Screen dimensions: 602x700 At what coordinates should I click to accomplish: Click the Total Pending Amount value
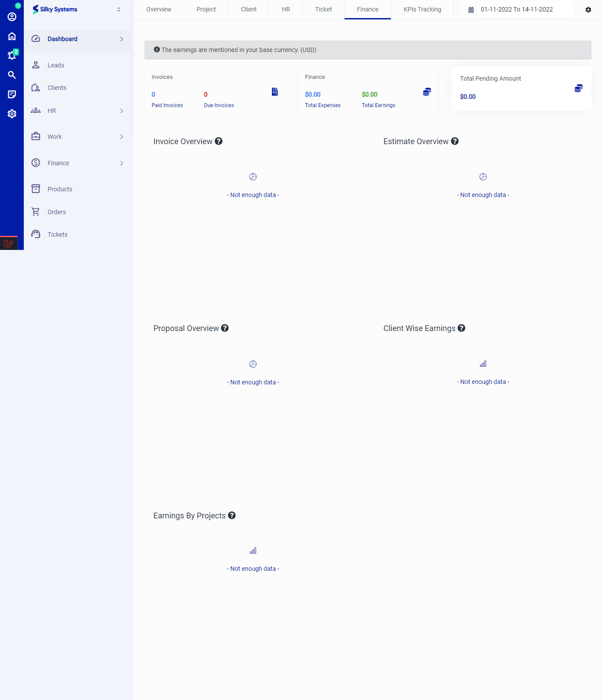(468, 97)
